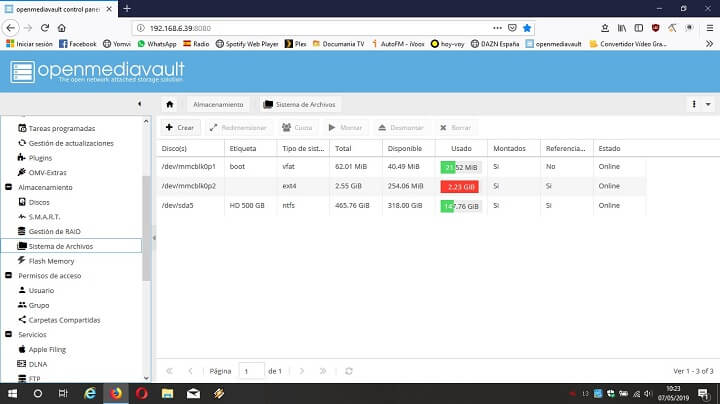Click the Firefox icon in Windows taskbar

pos(115,394)
